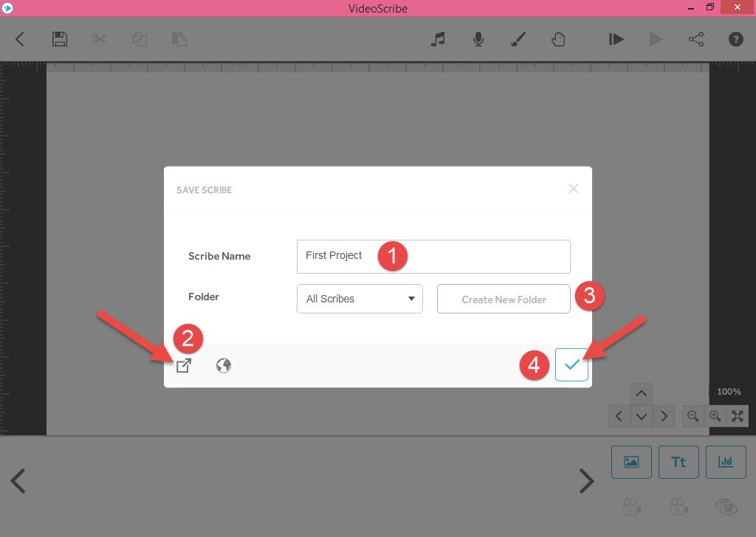Screen dimensions: 756x537
Task: Click the clear camera position icon
Action: 679,507
